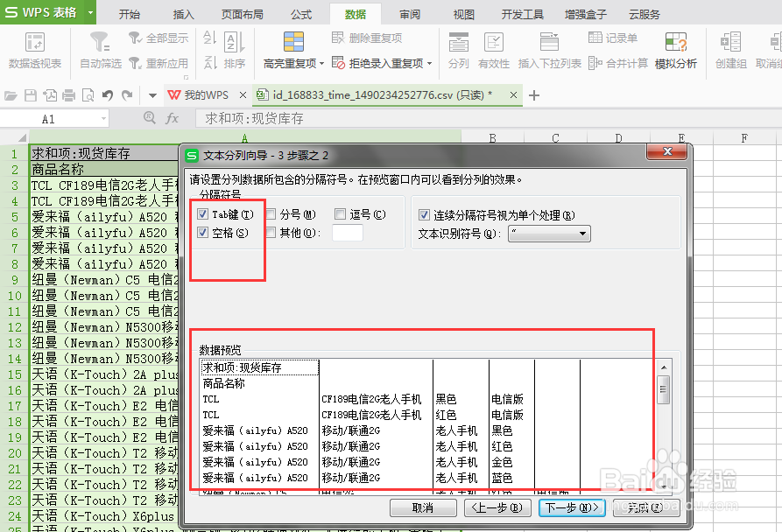Select row 15 header
Image resolution: width=782 pixels, height=532 pixels.
(x=15, y=374)
